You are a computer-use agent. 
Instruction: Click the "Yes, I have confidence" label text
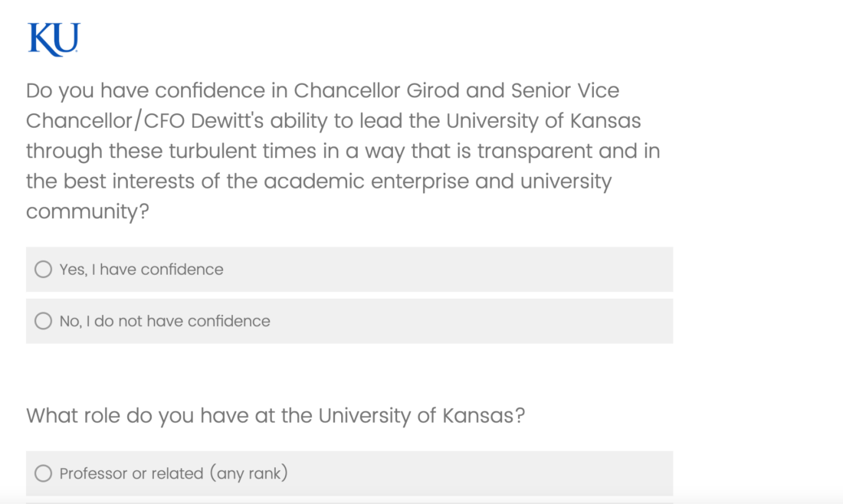[142, 270]
